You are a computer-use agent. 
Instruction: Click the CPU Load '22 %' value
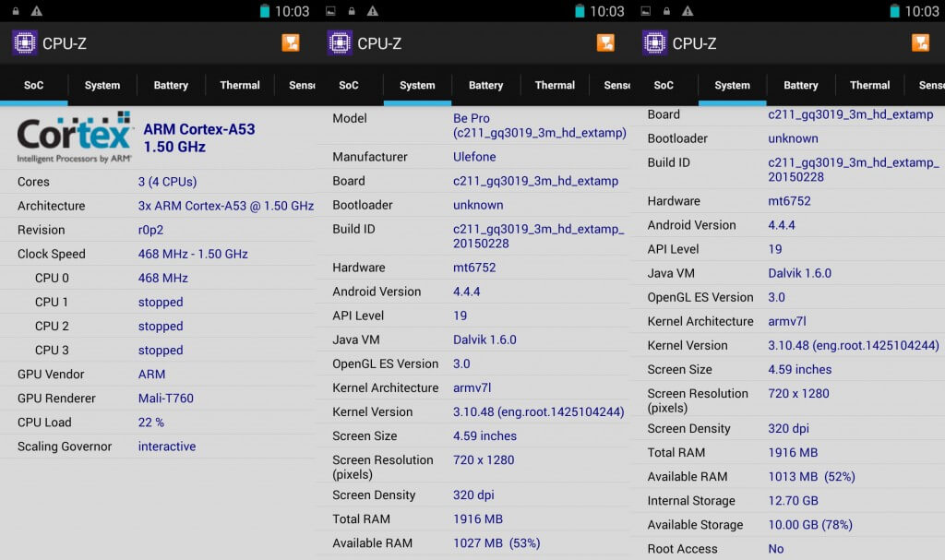pos(151,423)
